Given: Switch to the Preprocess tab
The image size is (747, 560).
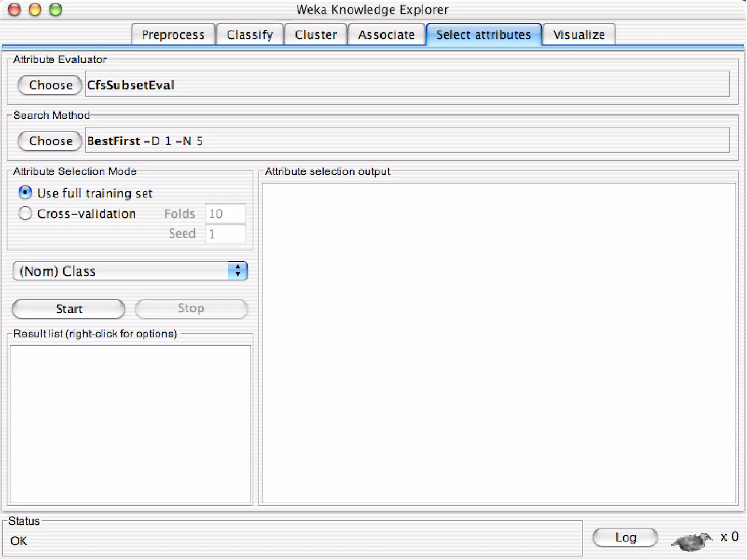Looking at the screenshot, I should point(173,35).
